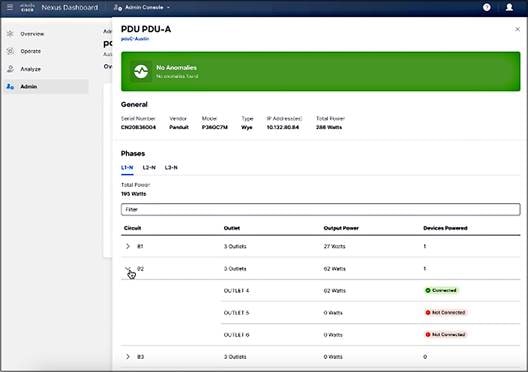Image resolution: width=528 pixels, height=372 pixels.
Task: Click the 27 Watts value for B1
Action: pyautogui.click(x=334, y=246)
